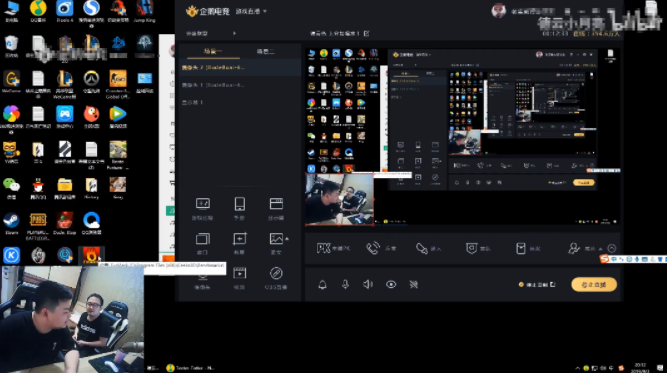Edit the stream title pencil icon

(367, 33)
